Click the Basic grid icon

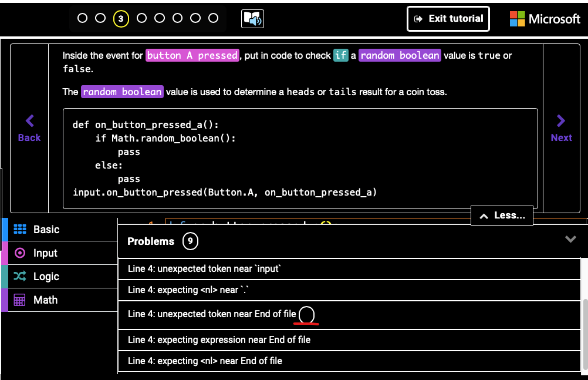(20, 229)
